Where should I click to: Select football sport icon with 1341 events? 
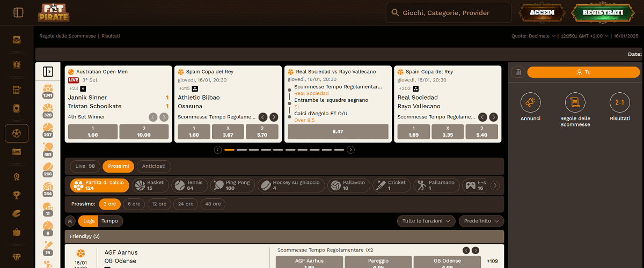pyautogui.click(x=48, y=91)
